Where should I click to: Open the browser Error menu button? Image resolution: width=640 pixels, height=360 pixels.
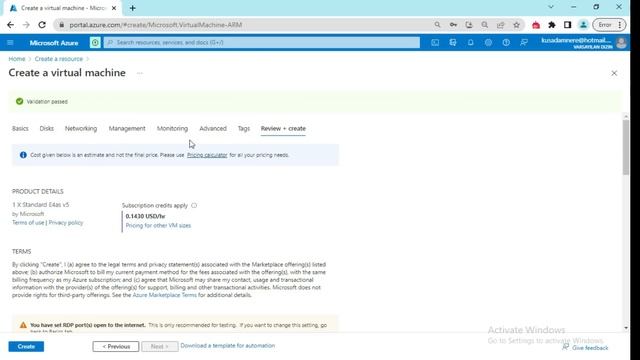[x=609, y=25]
